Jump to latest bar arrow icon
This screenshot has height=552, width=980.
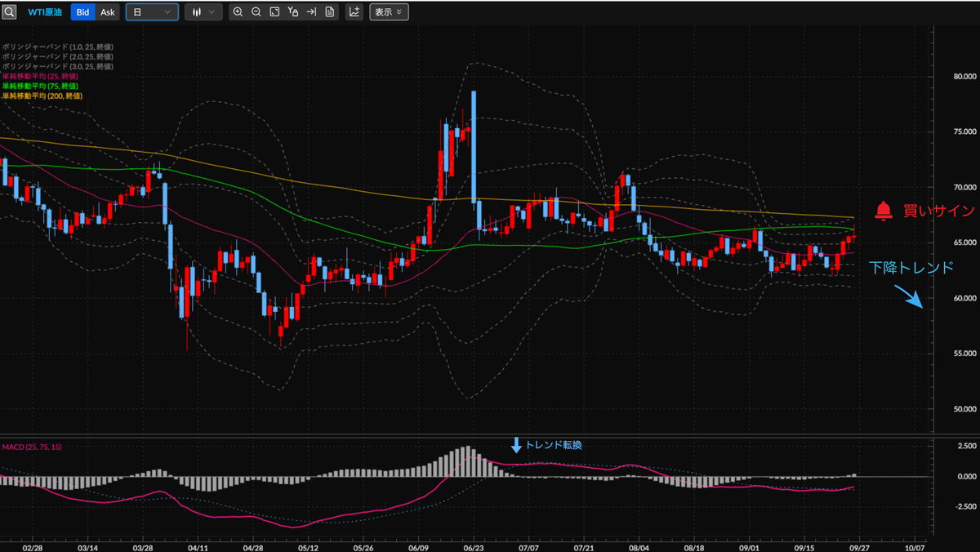tap(311, 12)
